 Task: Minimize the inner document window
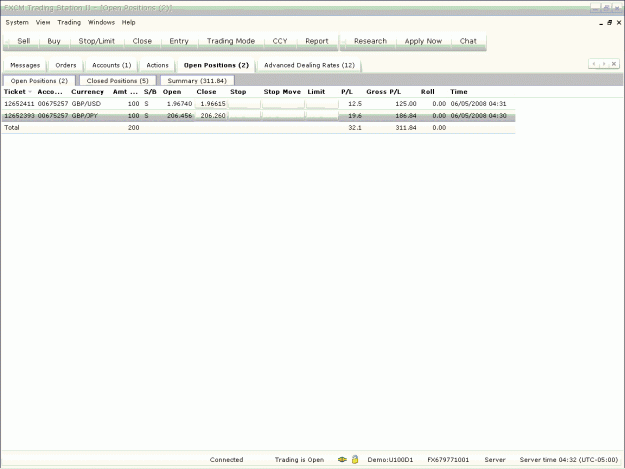coord(601,23)
